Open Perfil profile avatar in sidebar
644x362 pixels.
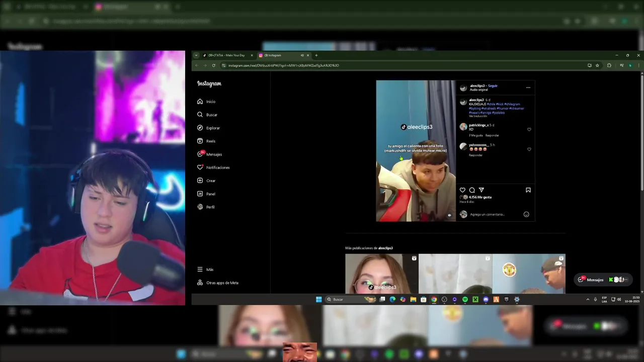(x=200, y=207)
